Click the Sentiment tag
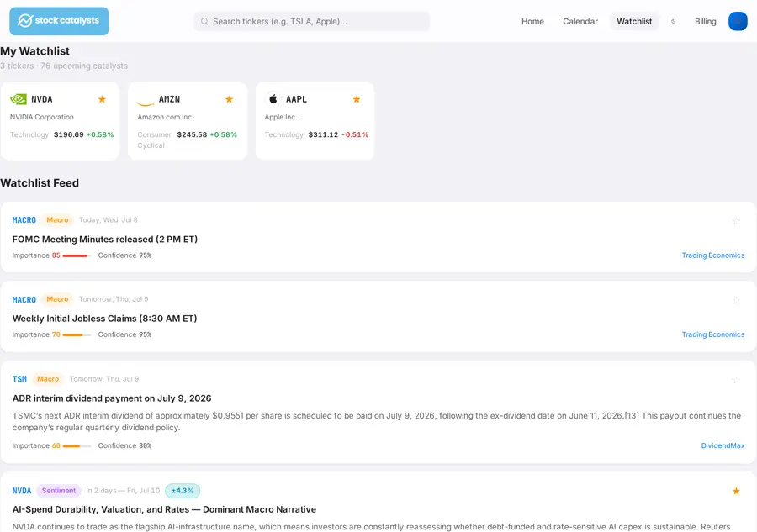This screenshot has width=757, height=532. tap(58, 491)
